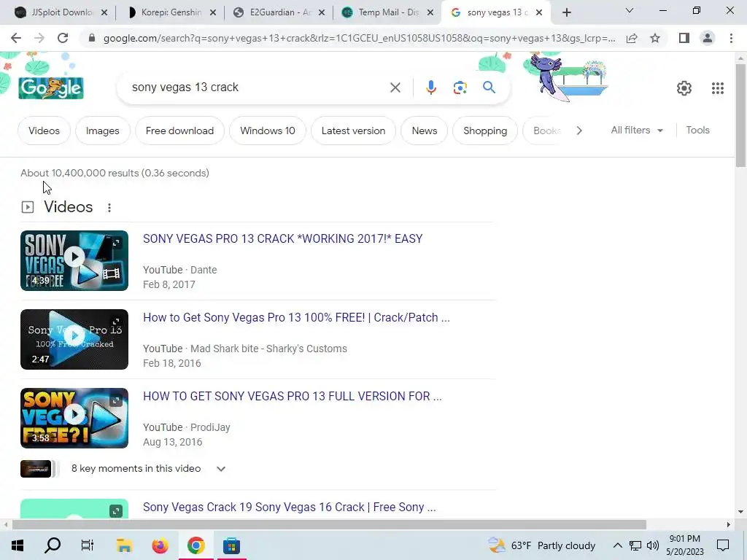Open the Chrome profile avatar
The image size is (747, 560).
pos(708,38)
